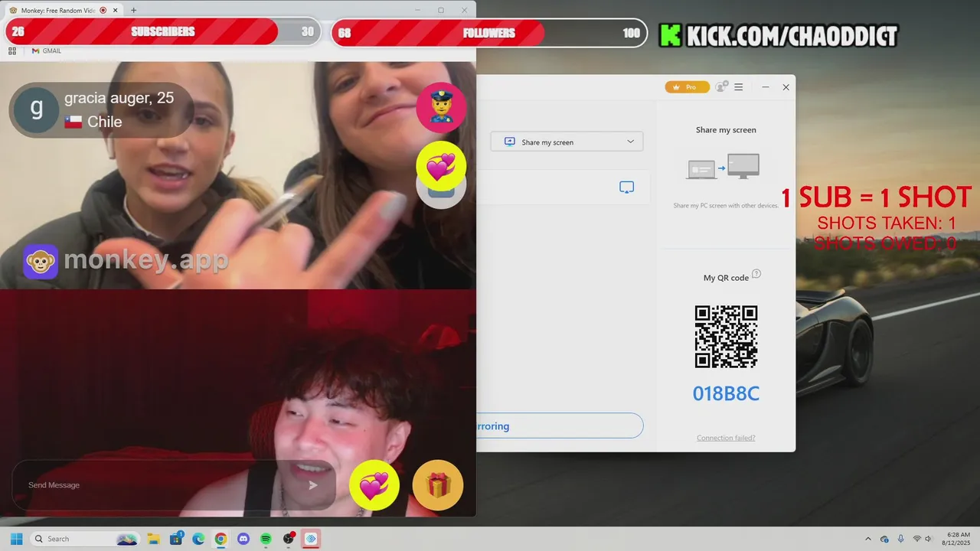Screen dimensions: 980x551
Task: Click the send arrow in message box
Action: tap(313, 485)
